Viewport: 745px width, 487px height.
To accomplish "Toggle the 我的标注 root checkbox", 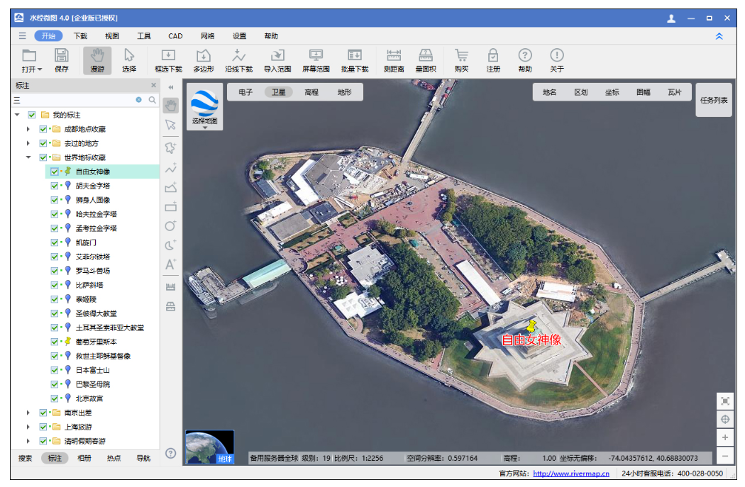I will (32, 115).
